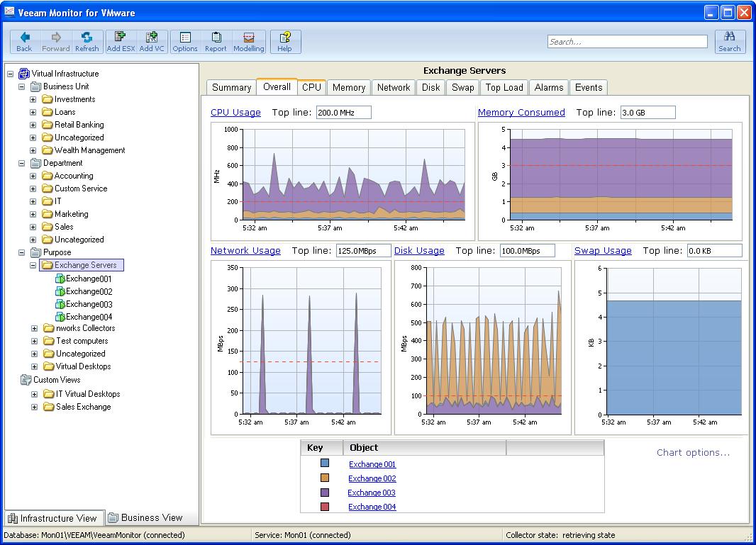Screen dimensions: 756x545
Task: Click the Sales Exchange folder icon
Action: 49,407
